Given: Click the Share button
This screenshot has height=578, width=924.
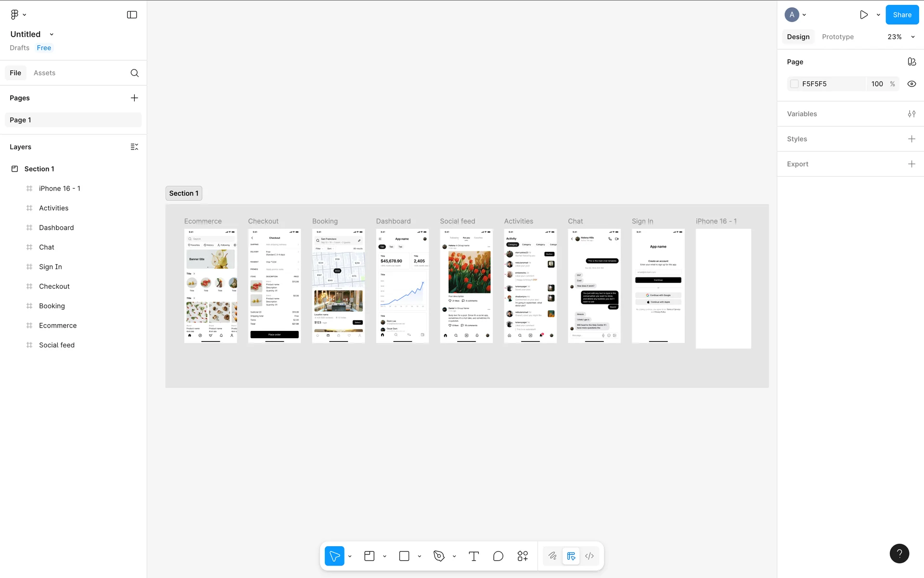Looking at the screenshot, I should click(902, 15).
